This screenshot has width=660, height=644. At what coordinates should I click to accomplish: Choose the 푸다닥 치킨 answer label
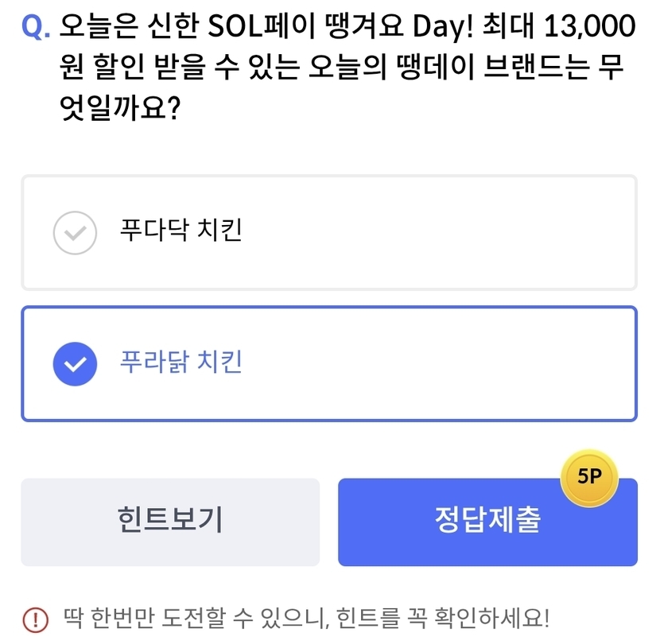coord(181,231)
